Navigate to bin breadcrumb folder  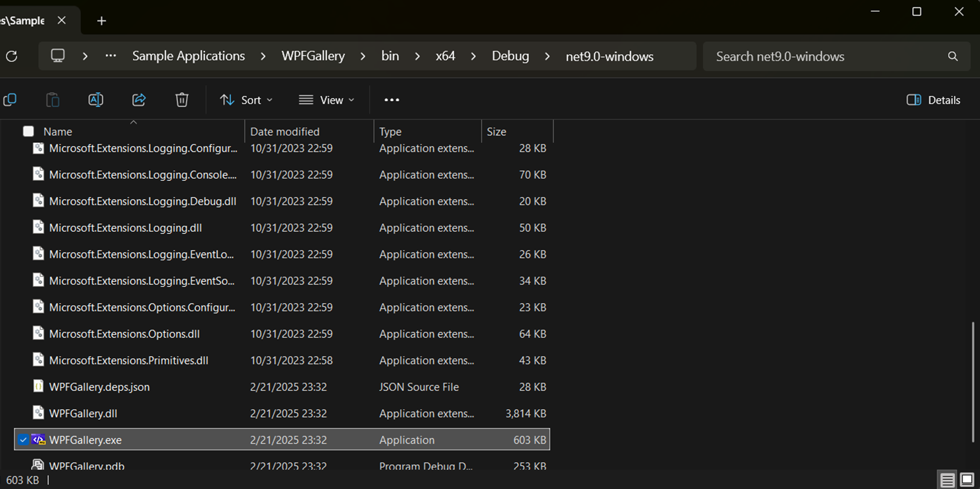pos(390,56)
